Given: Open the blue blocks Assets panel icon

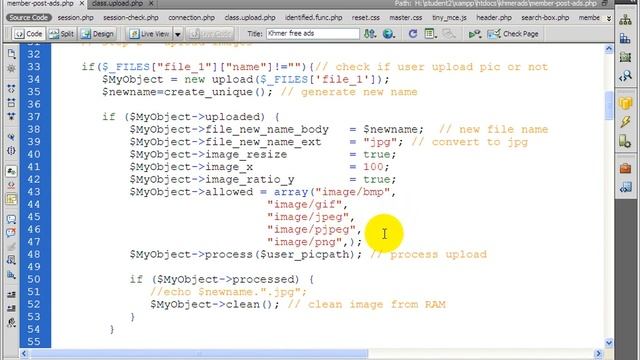Looking at the screenshot, I should 625,38.
